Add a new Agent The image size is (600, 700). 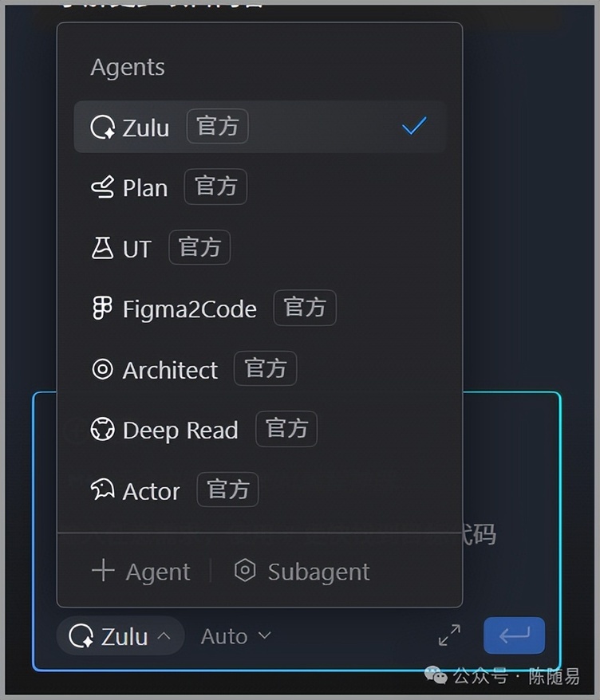[141, 572]
